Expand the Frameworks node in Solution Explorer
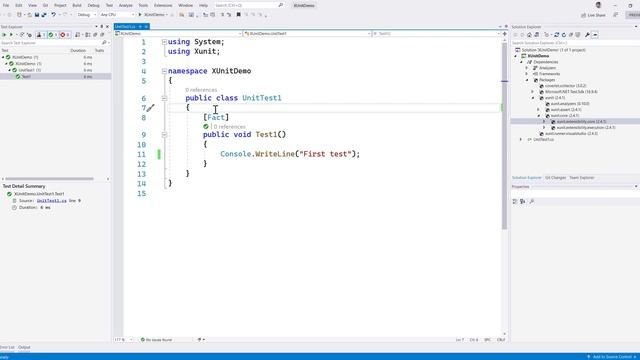The height and width of the screenshot is (360, 640). 527,74
